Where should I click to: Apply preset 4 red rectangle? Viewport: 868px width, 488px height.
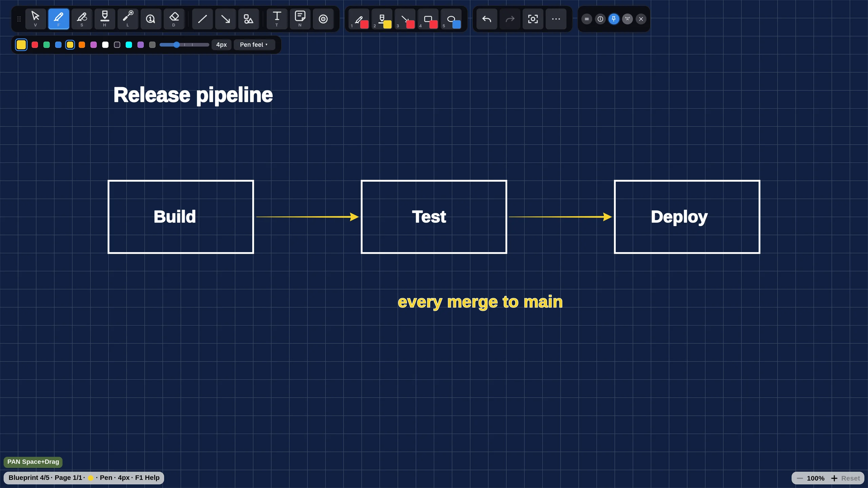428,19
